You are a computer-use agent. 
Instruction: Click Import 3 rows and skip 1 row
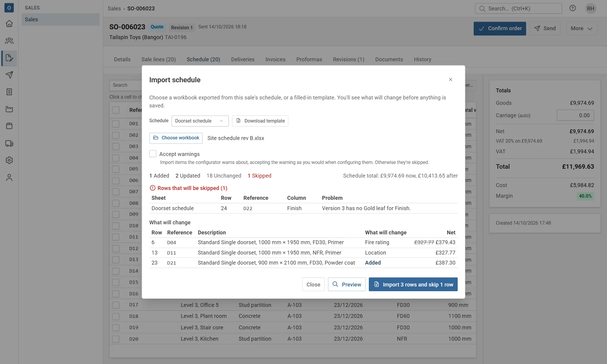point(413,284)
